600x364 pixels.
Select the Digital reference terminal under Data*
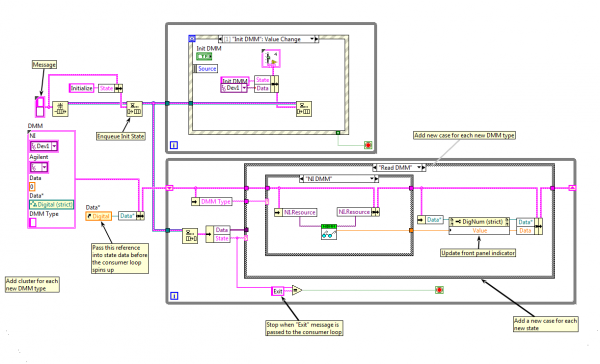[x=98, y=216]
